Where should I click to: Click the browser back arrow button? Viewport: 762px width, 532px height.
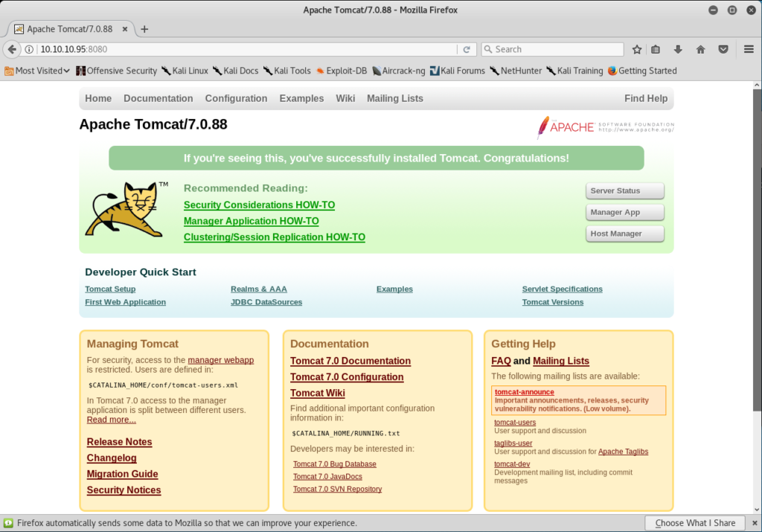[13, 49]
